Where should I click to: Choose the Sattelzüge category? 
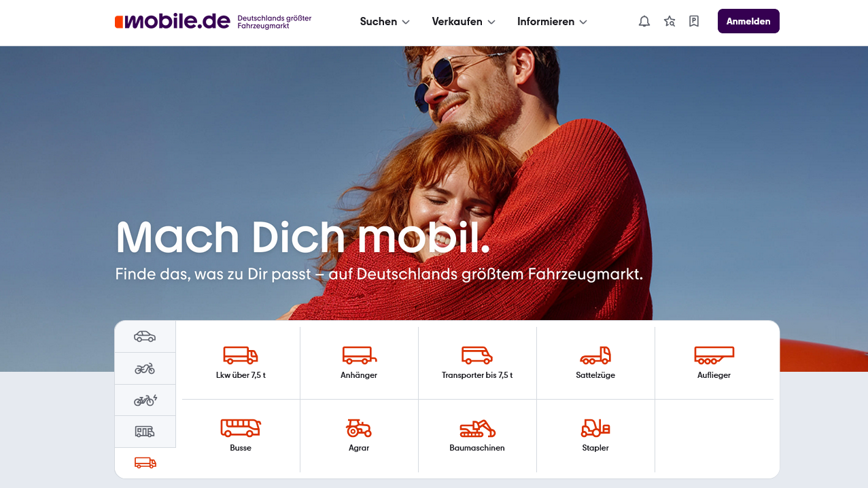[x=595, y=363]
